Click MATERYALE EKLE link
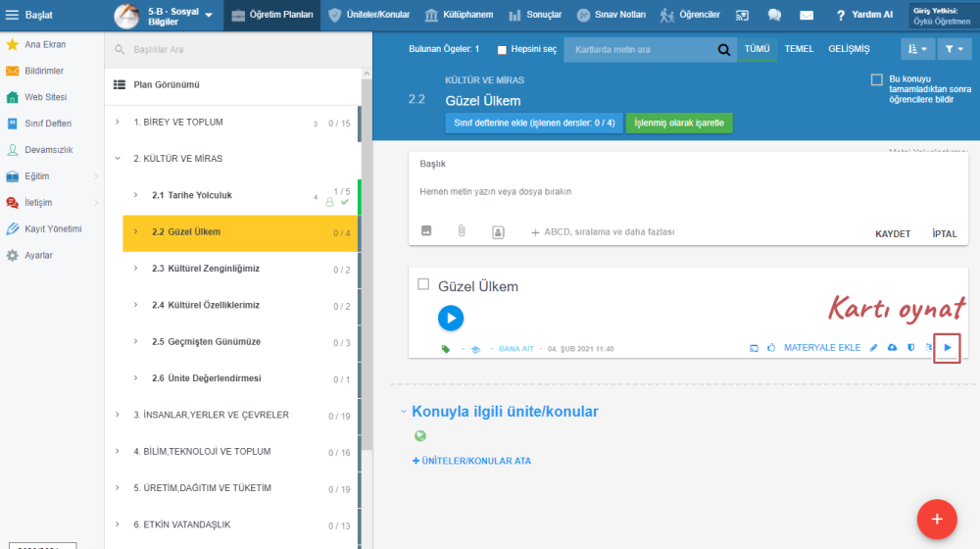980x549 pixels. [822, 348]
